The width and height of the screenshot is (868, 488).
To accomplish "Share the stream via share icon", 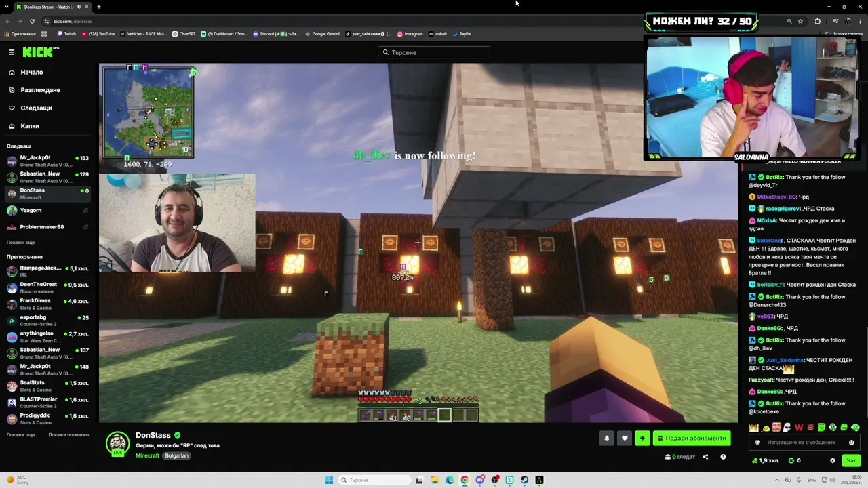I will 705,457.
